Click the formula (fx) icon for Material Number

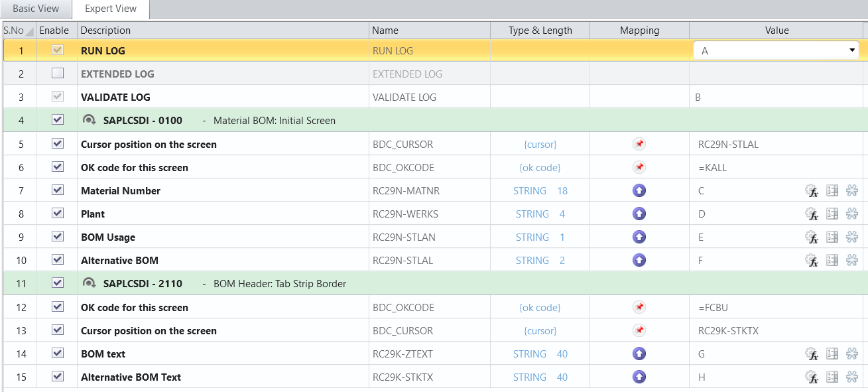point(812,191)
